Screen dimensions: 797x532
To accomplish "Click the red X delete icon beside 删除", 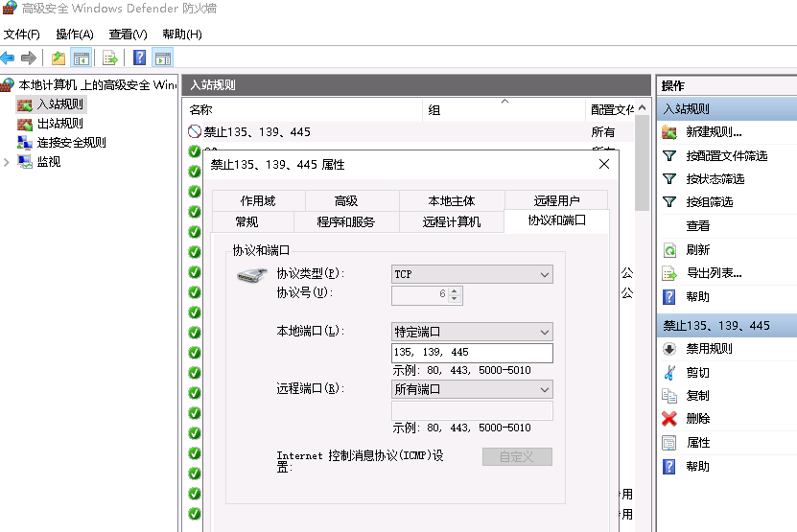I will click(x=669, y=419).
